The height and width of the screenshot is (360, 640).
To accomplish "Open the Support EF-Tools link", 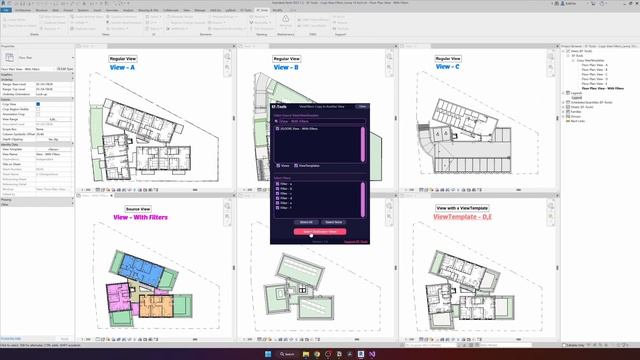I will click(x=356, y=242).
